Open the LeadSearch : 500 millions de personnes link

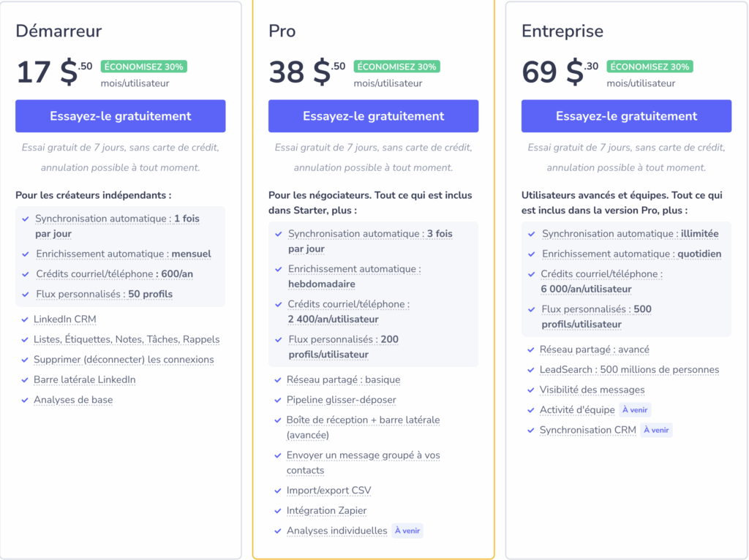click(629, 370)
